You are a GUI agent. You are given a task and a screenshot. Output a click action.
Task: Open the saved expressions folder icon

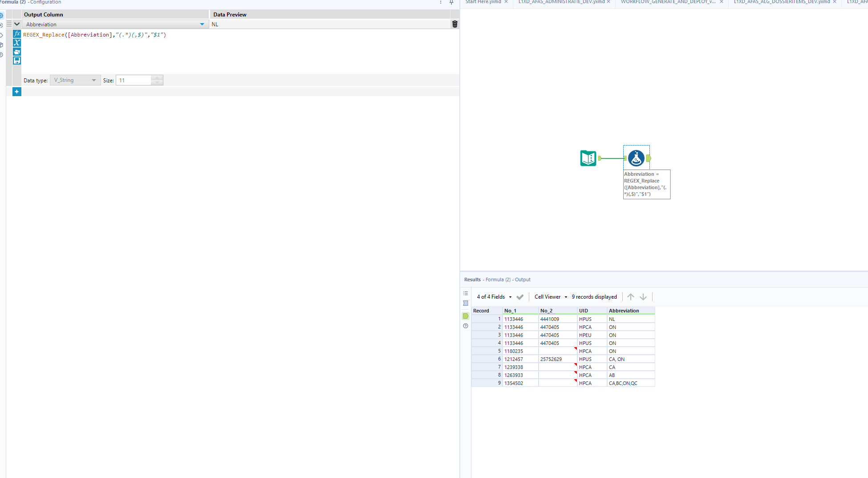(x=17, y=52)
